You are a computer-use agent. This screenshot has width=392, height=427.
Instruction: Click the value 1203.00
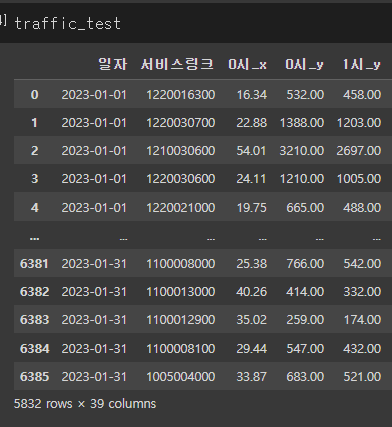point(359,123)
